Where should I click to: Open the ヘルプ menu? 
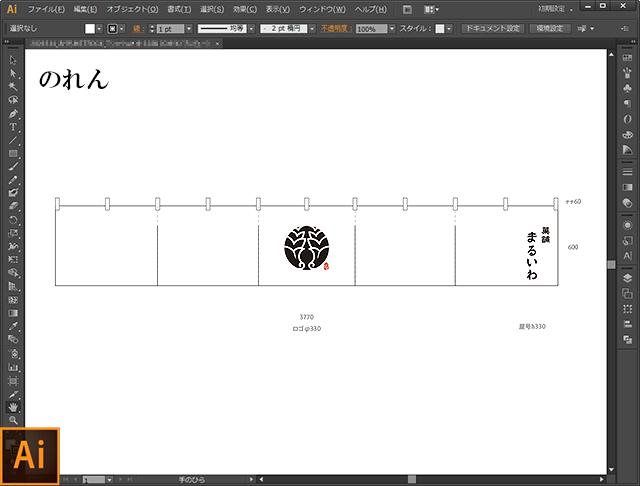[x=371, y=9]
